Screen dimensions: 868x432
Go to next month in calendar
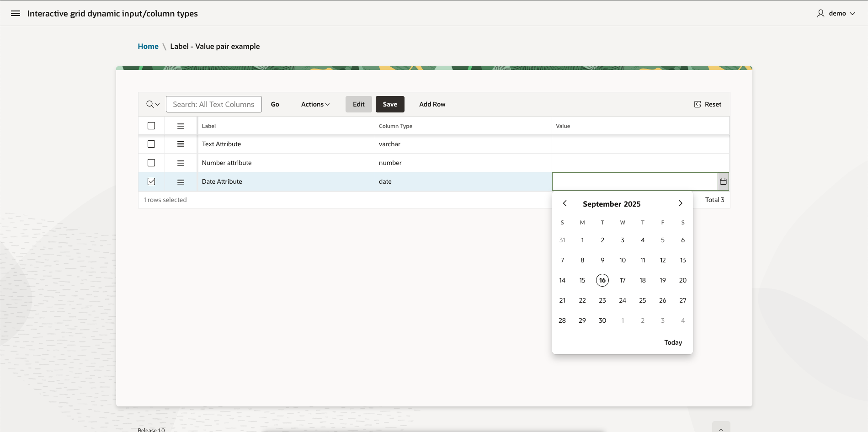coord(680,203)
